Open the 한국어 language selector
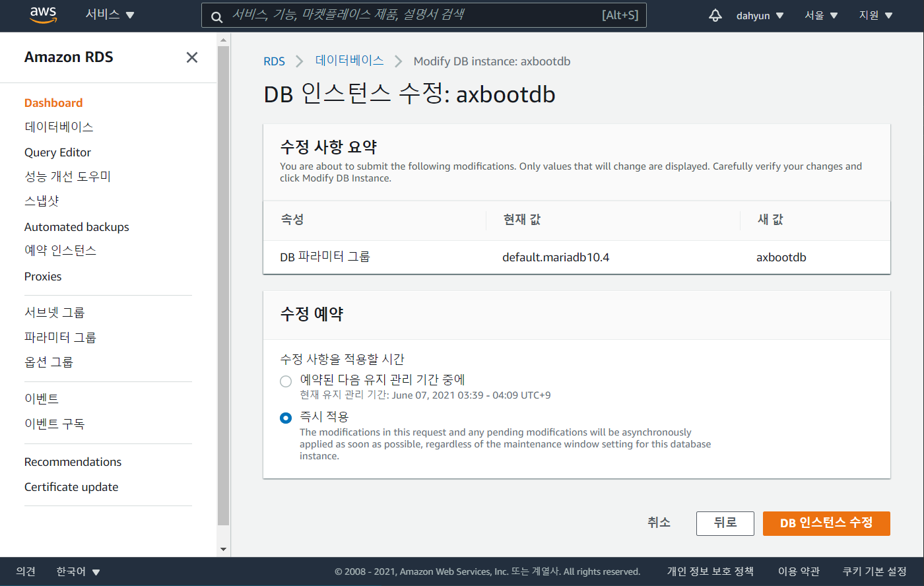The width and height of the screenshot is (924, 586). pyautogui.click(x=78, y=571)
